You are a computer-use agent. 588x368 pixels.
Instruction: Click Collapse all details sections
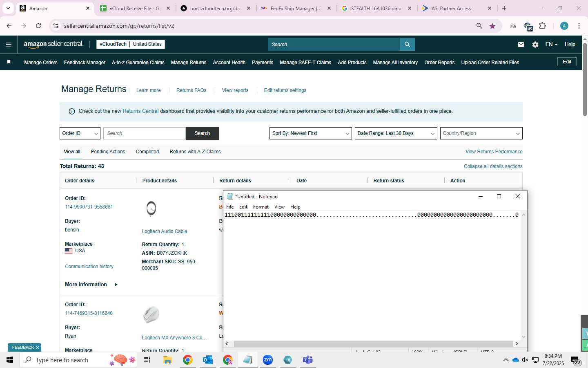pos(493,166)
